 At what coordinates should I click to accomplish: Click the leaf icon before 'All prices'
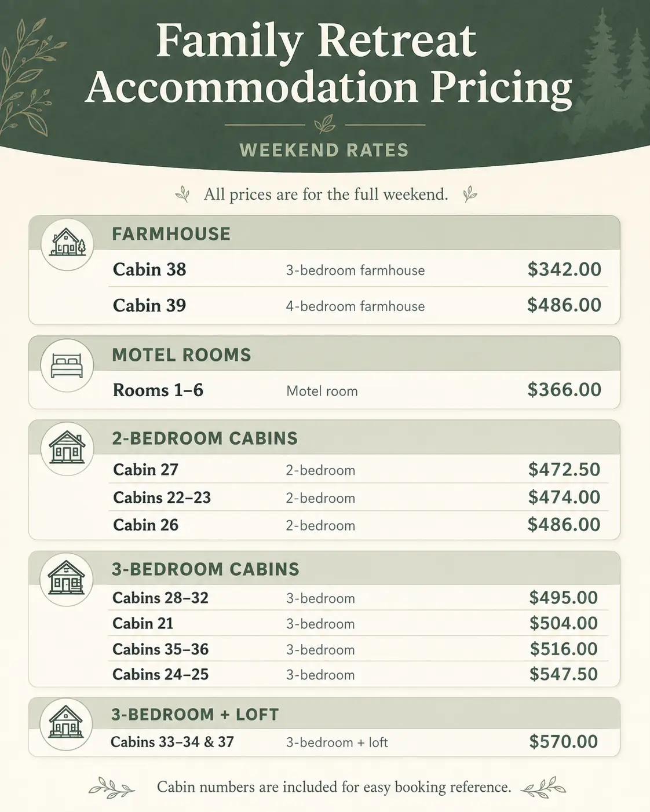182,194
